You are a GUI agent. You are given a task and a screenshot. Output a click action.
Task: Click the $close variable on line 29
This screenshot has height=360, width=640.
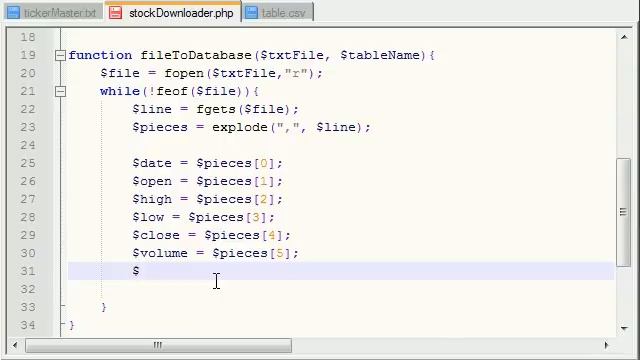156,235
